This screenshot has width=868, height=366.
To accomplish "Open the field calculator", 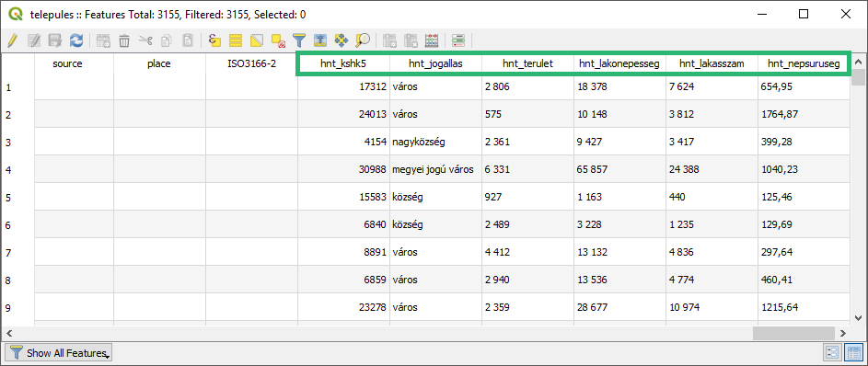I will coord(432,40).
